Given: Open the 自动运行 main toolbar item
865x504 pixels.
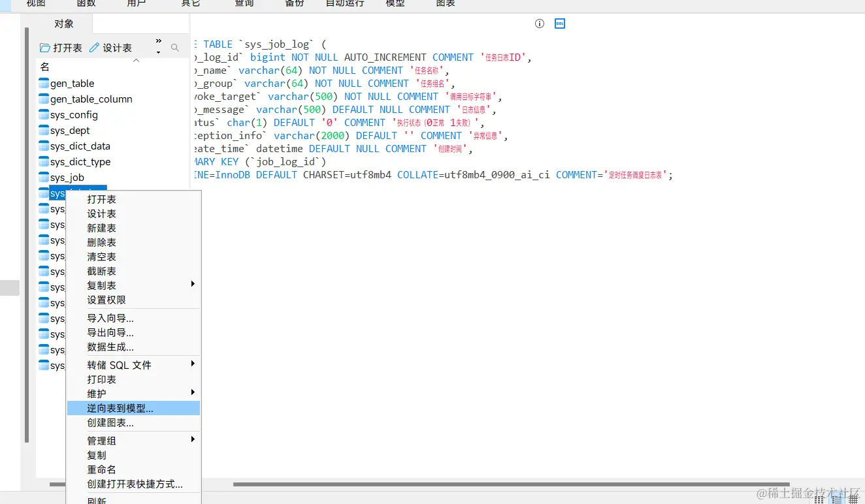Looking at the screenshot, I should [x=345, y=3].
